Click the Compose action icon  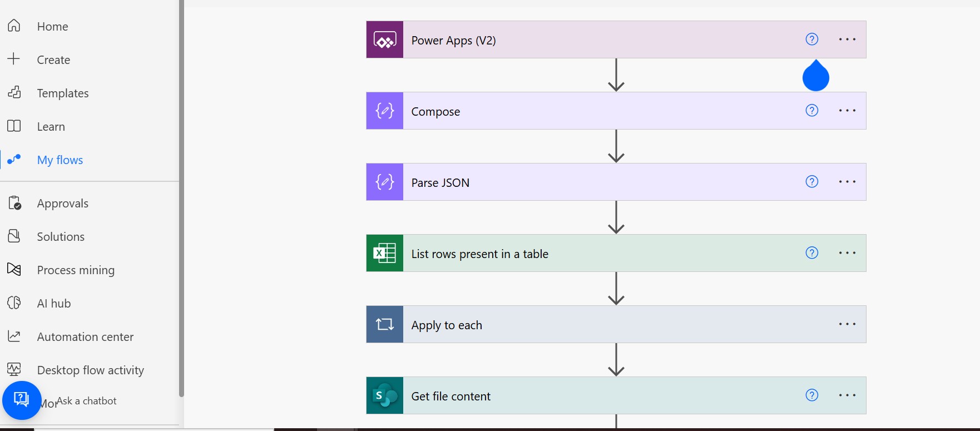385,111
